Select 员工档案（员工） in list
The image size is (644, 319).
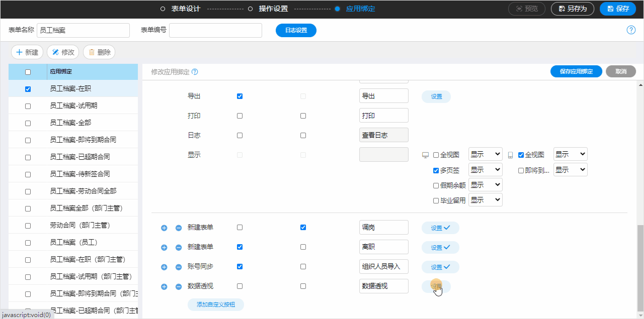click(x=73, y=242)
